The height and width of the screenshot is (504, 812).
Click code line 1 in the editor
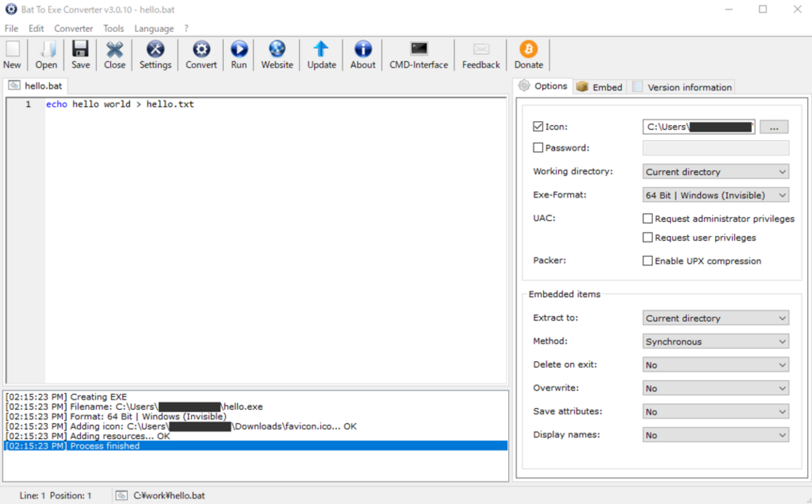pos(120,104)
